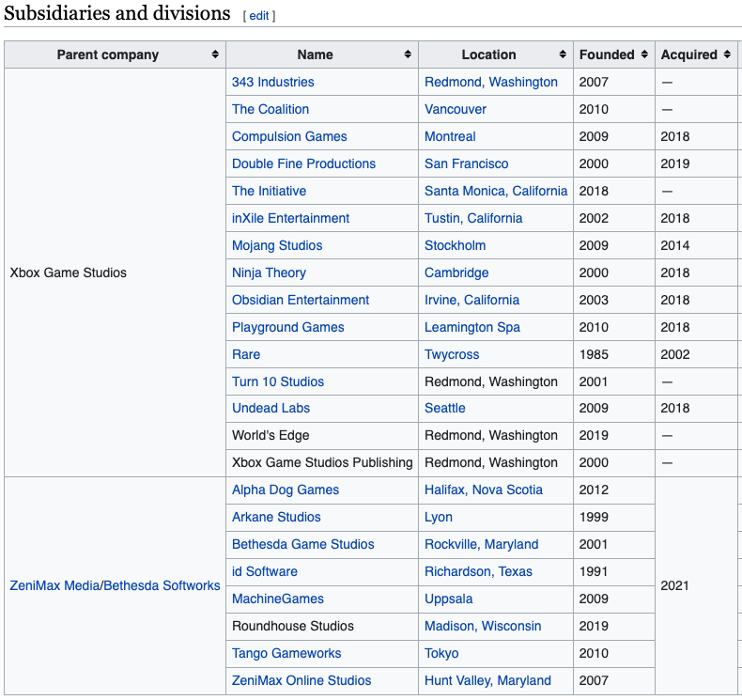The height and width of the screenshot is (700, 742).
Task: Open Alpha Dog Games link
Action: 286,490
